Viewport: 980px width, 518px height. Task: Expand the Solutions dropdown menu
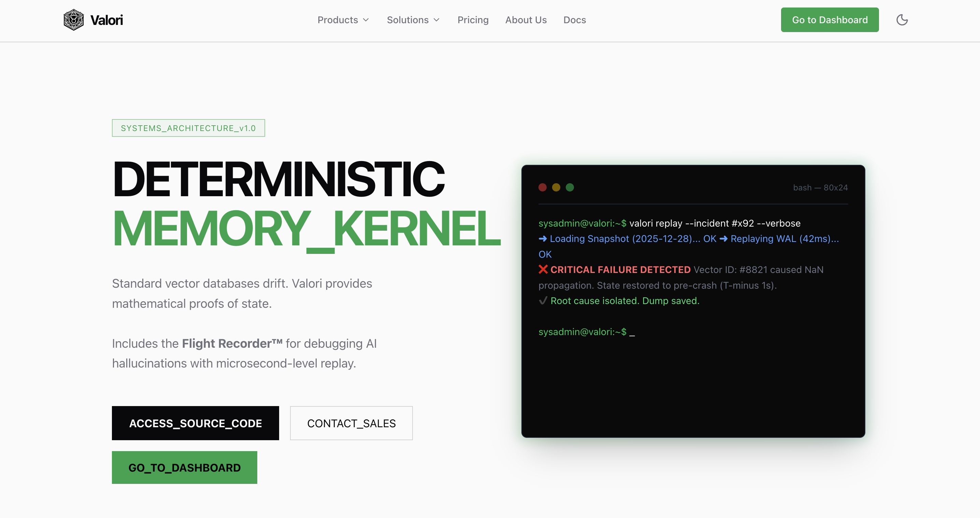coord(407,20)
